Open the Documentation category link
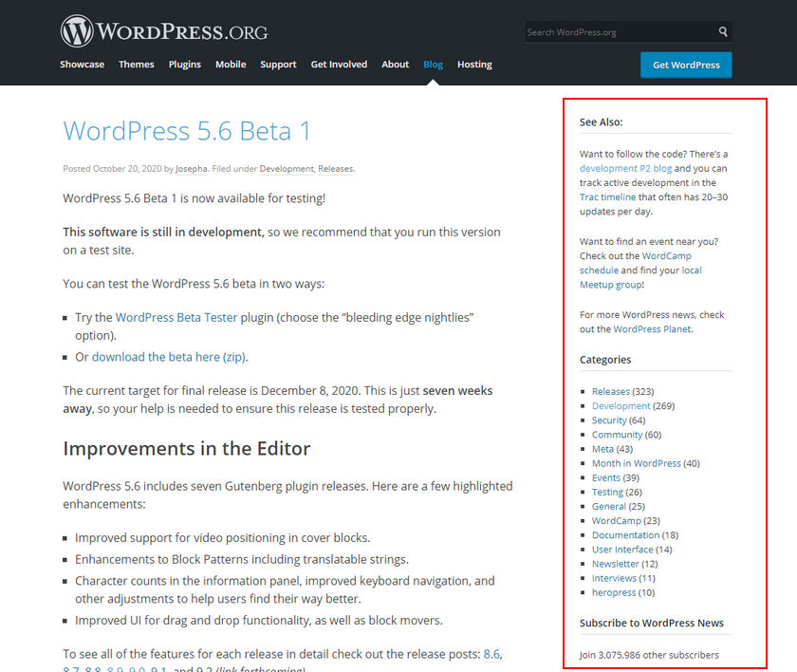The image size is (797, 672). click(625, 534)
